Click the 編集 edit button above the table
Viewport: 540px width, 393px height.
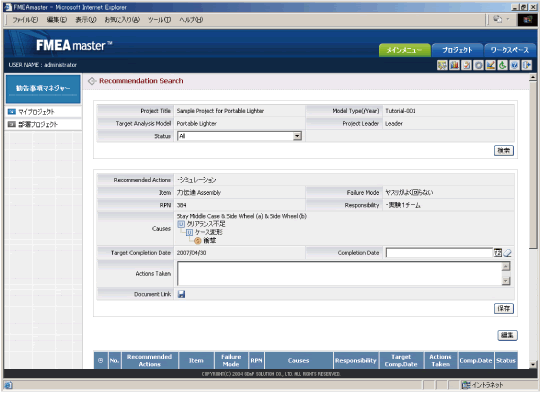coord(507,335)
